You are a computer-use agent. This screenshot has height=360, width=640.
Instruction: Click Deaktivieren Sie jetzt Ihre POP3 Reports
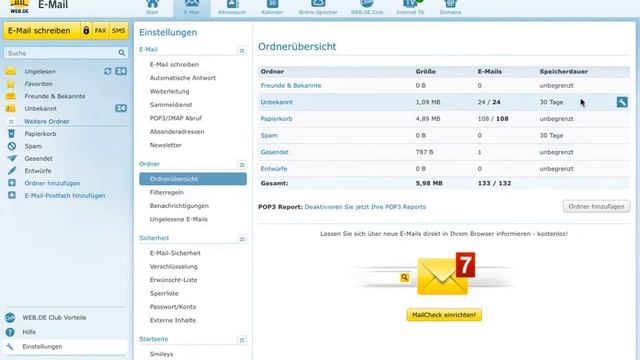[x=365, y=207]
